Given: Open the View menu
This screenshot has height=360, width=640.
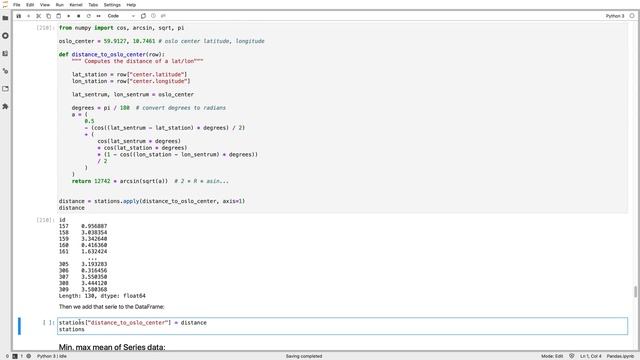Looking at the screenshot, I should pyautogui.click(x=44, y=5).
